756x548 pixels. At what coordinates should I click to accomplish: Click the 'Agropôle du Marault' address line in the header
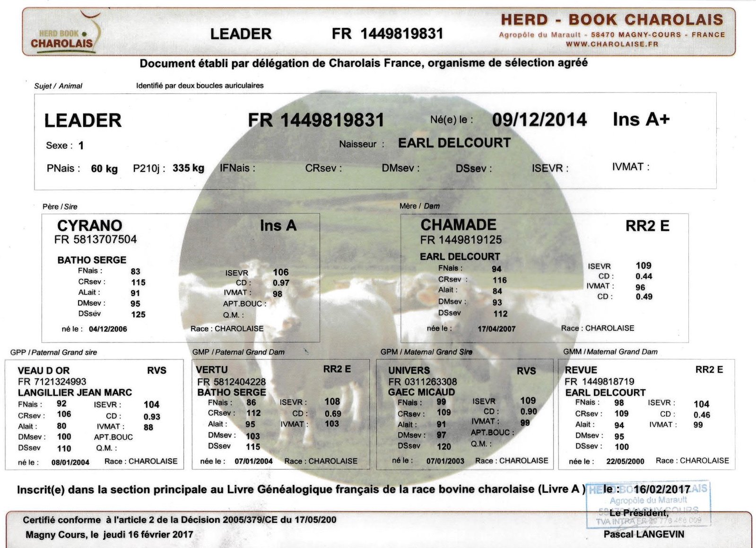tap(612, 34)
